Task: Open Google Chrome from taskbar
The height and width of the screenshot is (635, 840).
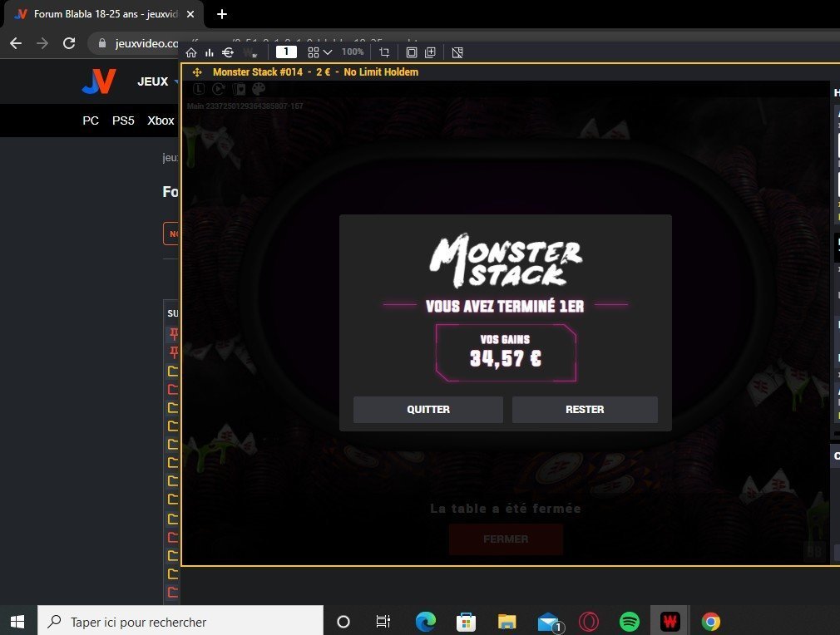Action: pyautogui.click(x=711, y=622)
